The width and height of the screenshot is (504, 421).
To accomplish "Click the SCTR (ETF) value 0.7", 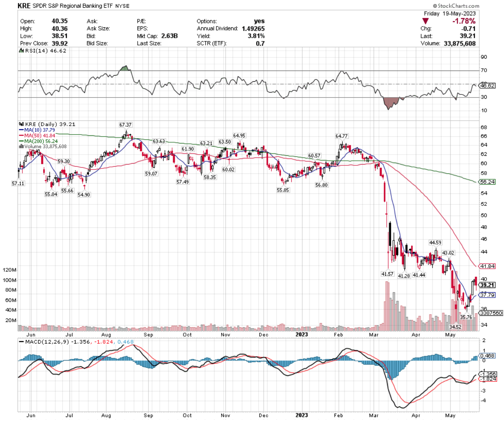I will (260, 43).
